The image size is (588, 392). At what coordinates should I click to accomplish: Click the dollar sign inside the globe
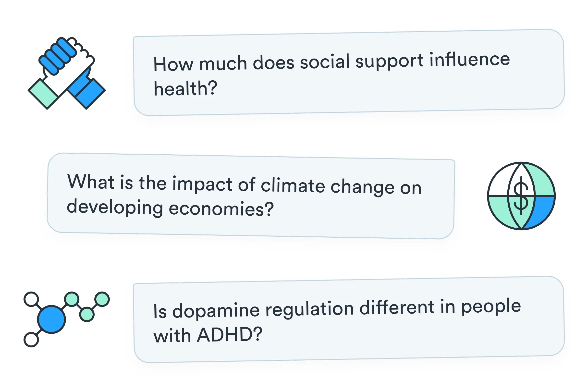click(521, 196)
